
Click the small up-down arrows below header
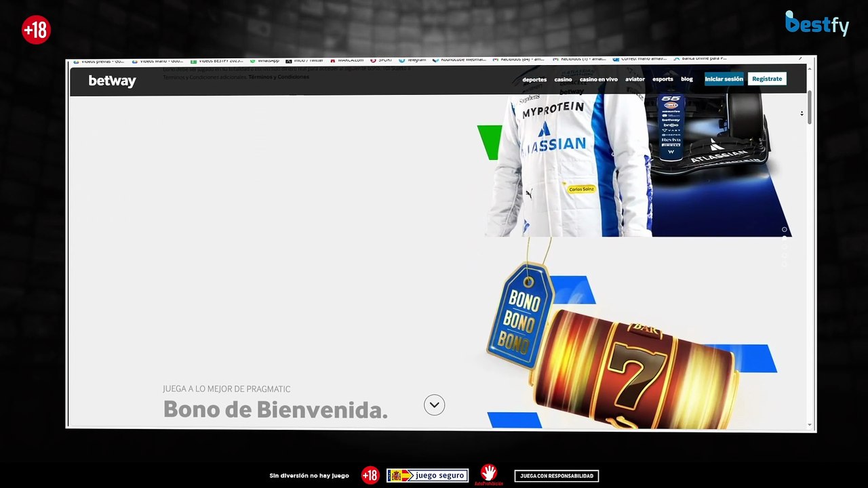tap(802, 113)
